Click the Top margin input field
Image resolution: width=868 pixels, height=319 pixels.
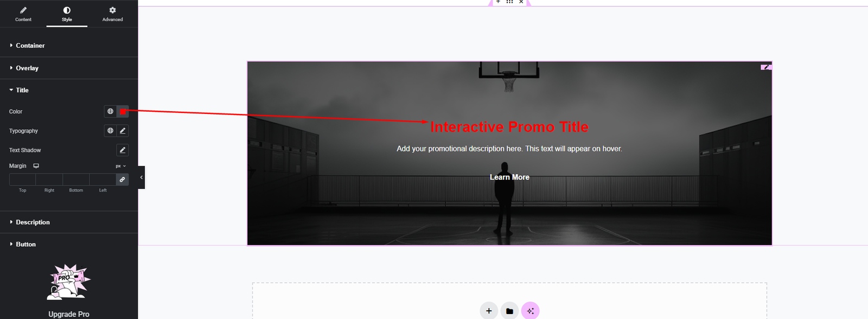pyautogui.click(x=22, y=180)
